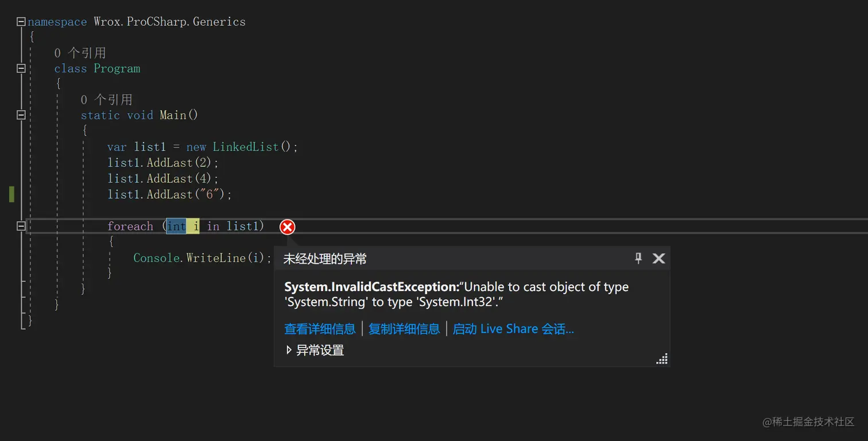Start a session via 启动 Live Share 会话
This screenshot has height=441, width=868.
[513, 329]
